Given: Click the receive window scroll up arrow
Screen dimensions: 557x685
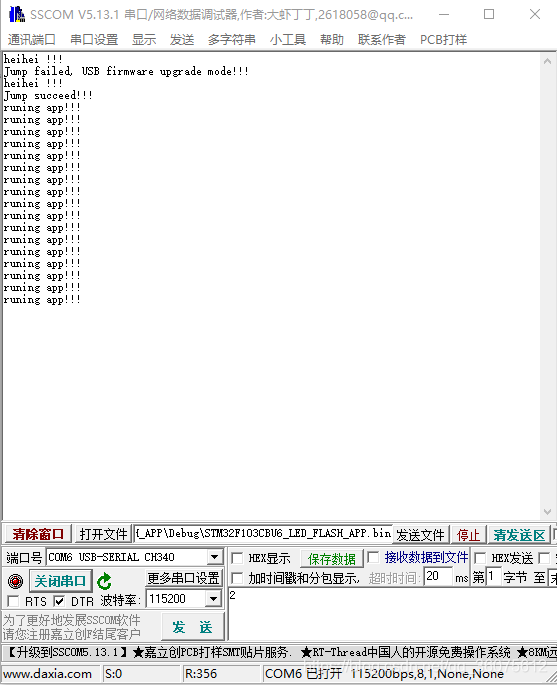Looking at the screenshot, I should click(x=547, y=62).
